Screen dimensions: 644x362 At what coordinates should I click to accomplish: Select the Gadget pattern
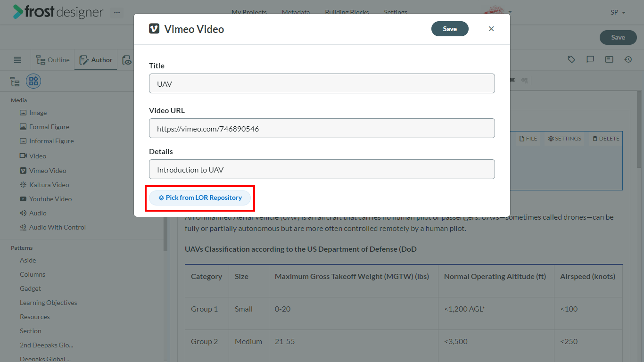click(x=30, y=288)
